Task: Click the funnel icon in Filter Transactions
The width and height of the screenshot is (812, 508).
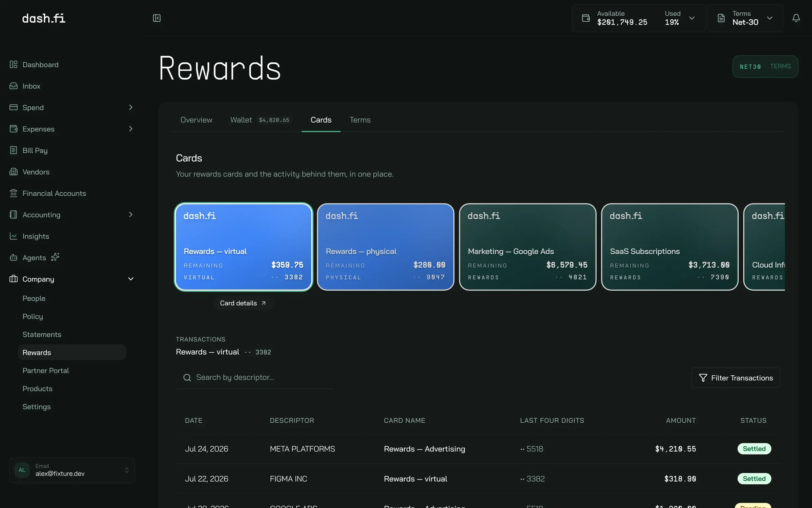Action: tap(703, 378)
